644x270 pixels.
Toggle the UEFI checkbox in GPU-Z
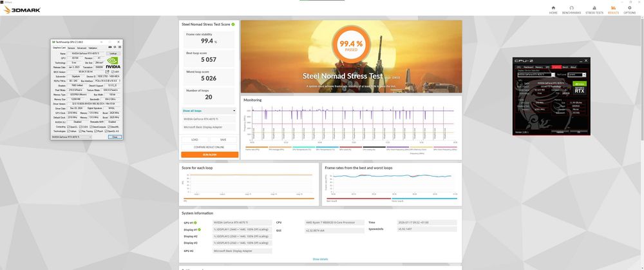(x=113, y=72)
